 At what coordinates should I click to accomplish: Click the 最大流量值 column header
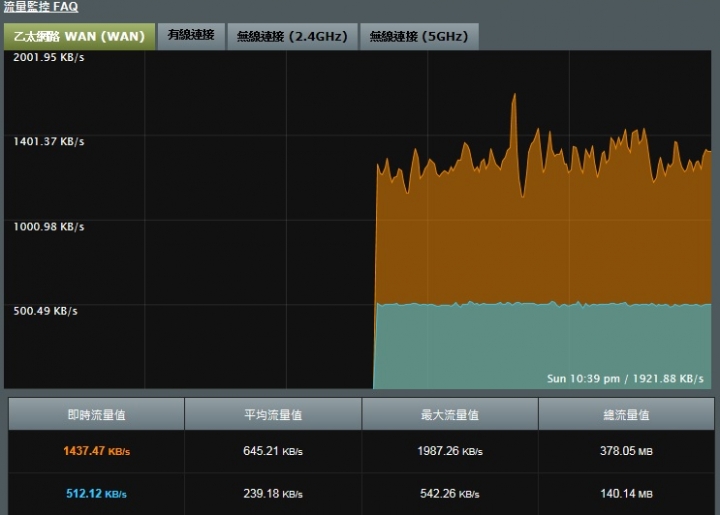(450, 414)
